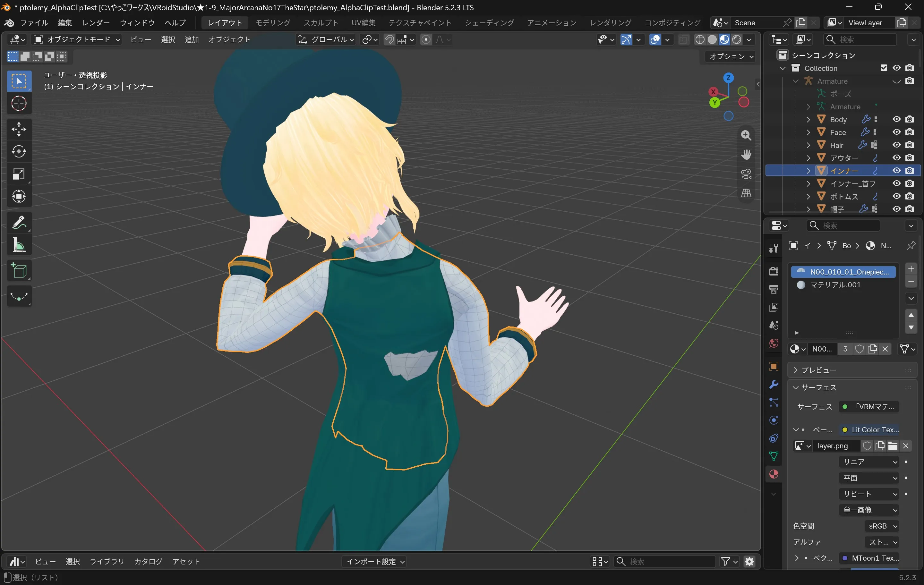Expand the プレビュー panel
924x585 pixels.
pos(852,370)
